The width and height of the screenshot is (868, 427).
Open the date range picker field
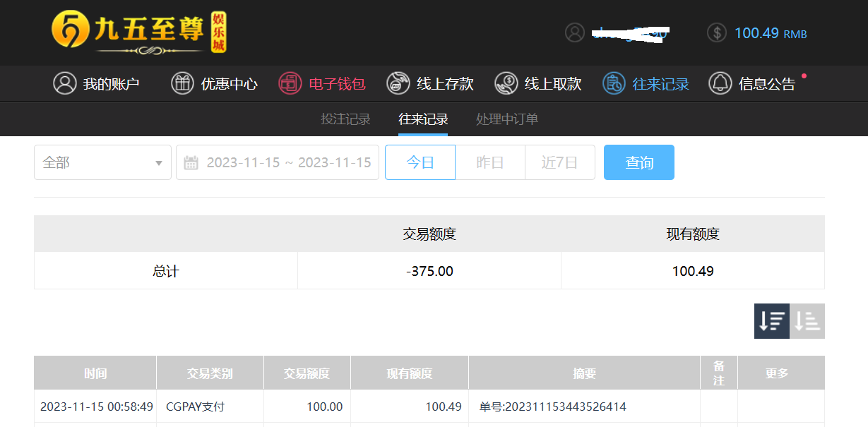(278, 162)
